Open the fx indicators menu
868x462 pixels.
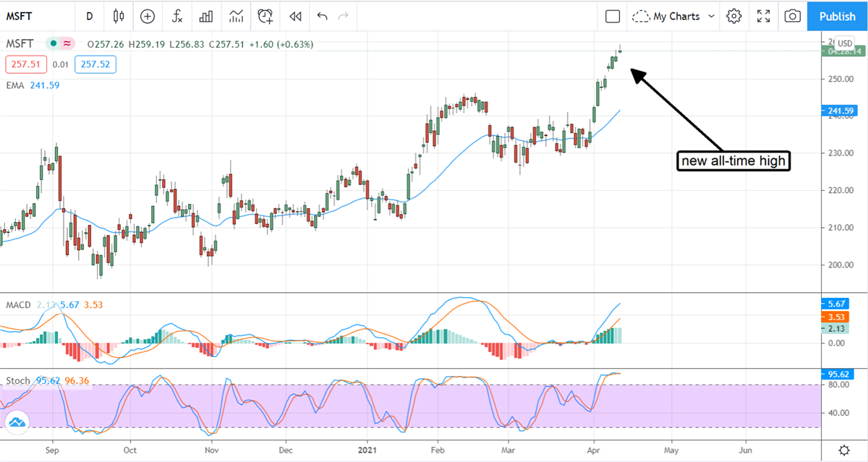point(176,16)
